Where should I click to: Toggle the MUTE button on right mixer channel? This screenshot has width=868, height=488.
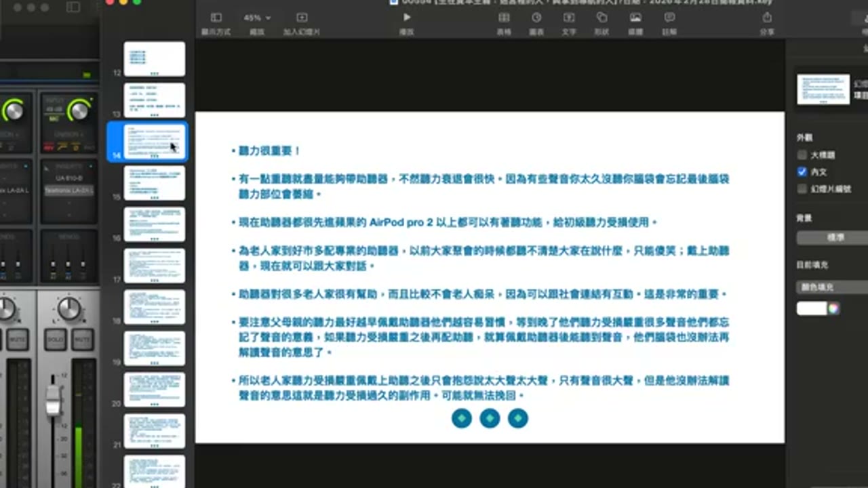[x=83, y=339]
